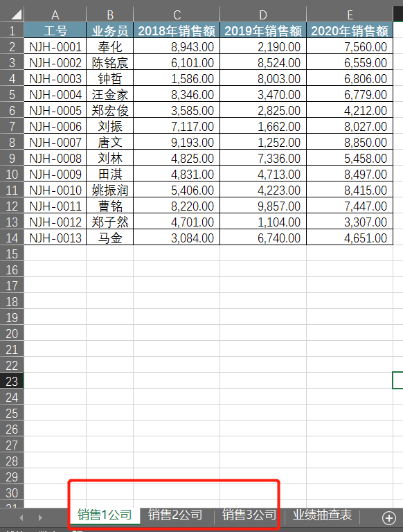Click the salesperson name 钟哲
Screen dimensions: 403x532
click(110, 79)
